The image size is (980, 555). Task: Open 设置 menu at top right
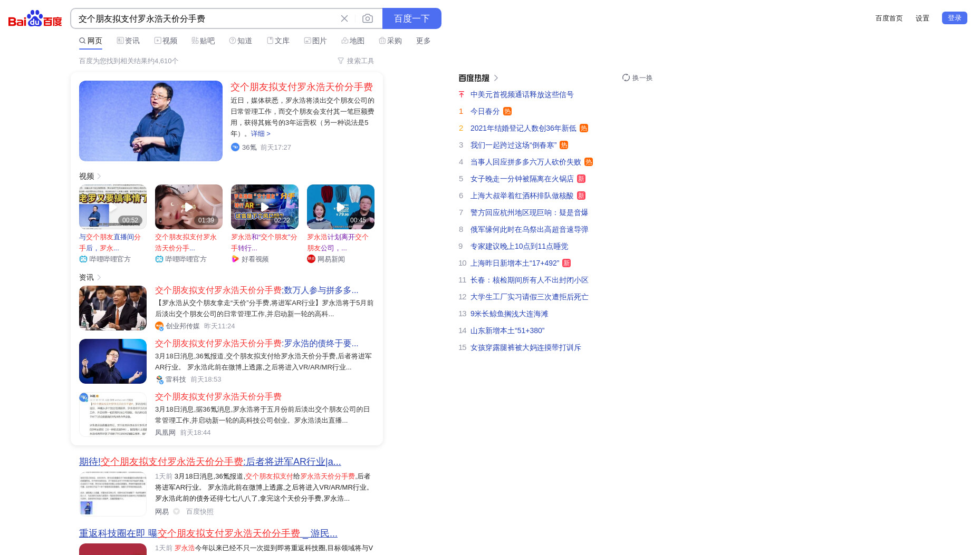pos(923,18)
